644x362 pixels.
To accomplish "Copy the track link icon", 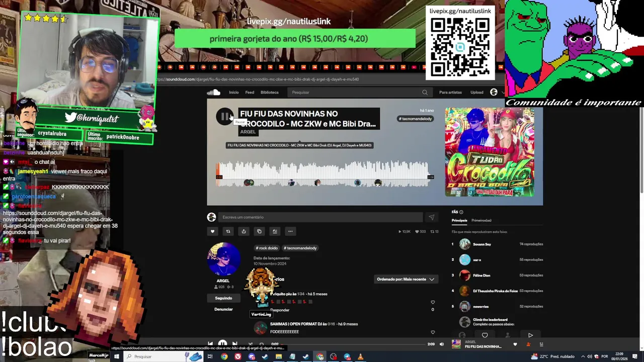I will pos(259,231).
